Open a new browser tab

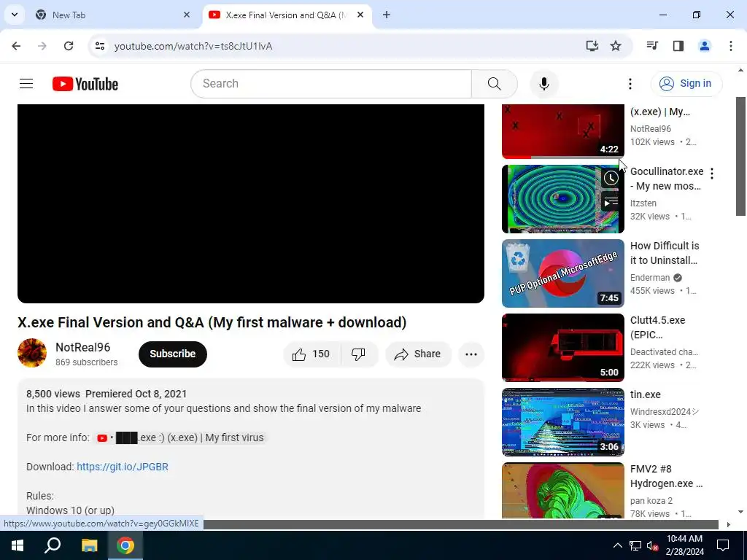(x=387, y=15)
